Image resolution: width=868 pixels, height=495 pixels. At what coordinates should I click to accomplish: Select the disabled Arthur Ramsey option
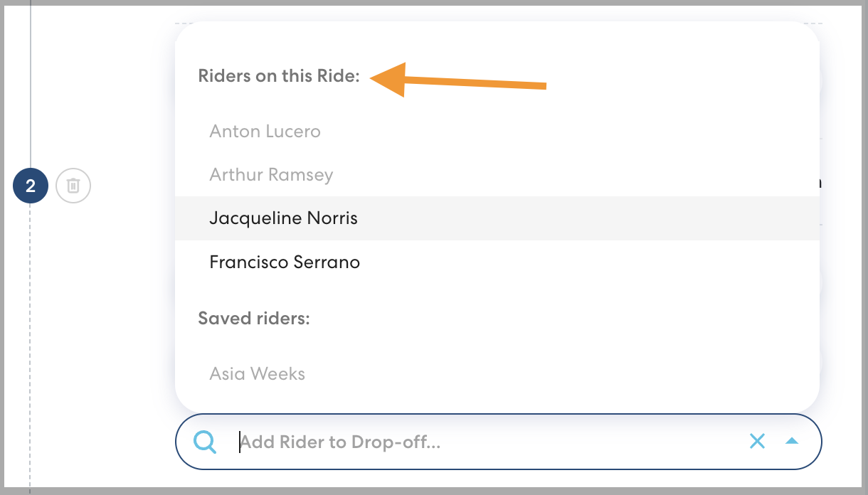pos(271,175)
